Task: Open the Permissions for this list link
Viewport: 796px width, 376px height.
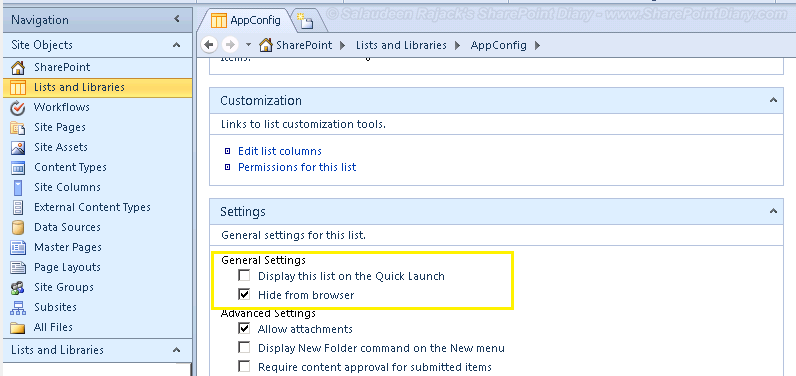Action: pos(297,167)
